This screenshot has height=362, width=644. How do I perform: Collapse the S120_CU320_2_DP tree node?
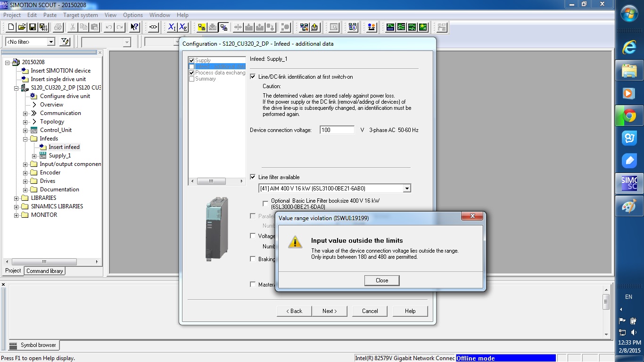pos(17,88)
